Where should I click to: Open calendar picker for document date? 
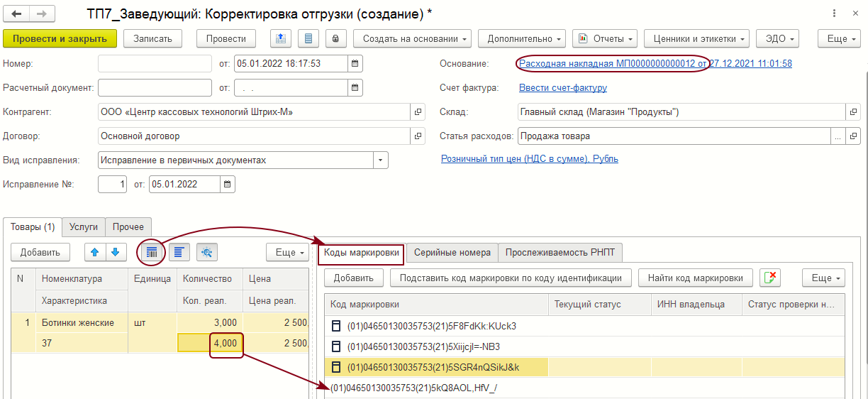tap(355, 63)
